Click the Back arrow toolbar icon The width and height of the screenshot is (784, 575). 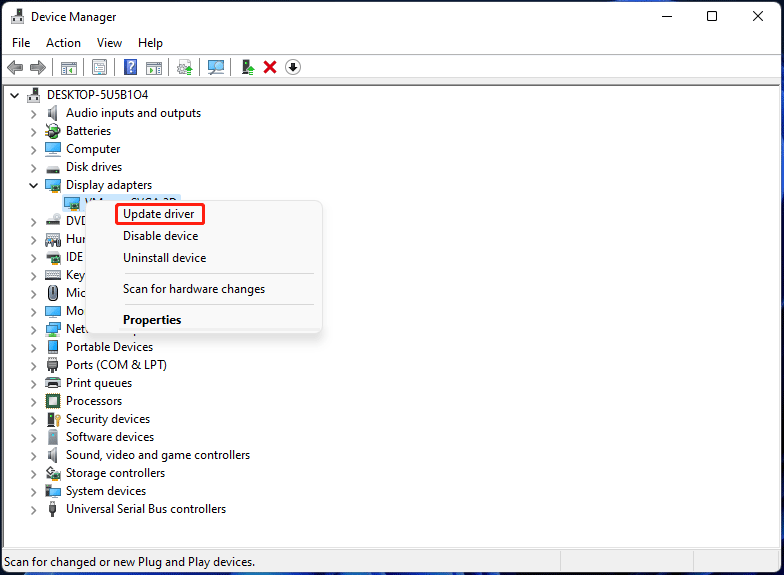(16, 67)
